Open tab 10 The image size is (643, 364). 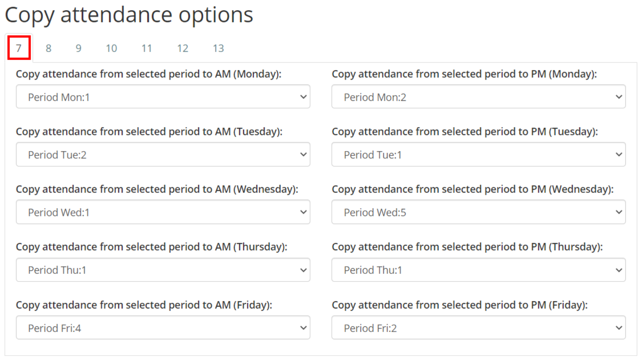pos(111,48)
